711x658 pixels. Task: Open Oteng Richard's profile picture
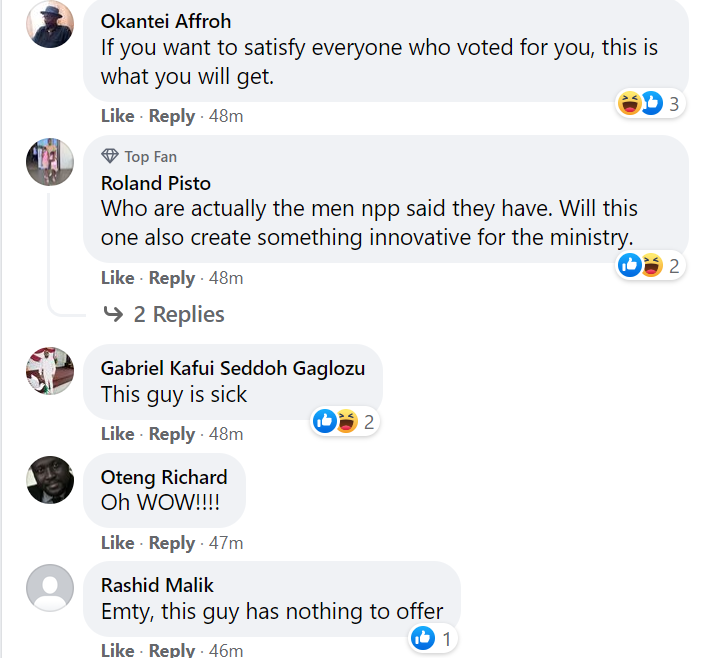click(49, 480)
